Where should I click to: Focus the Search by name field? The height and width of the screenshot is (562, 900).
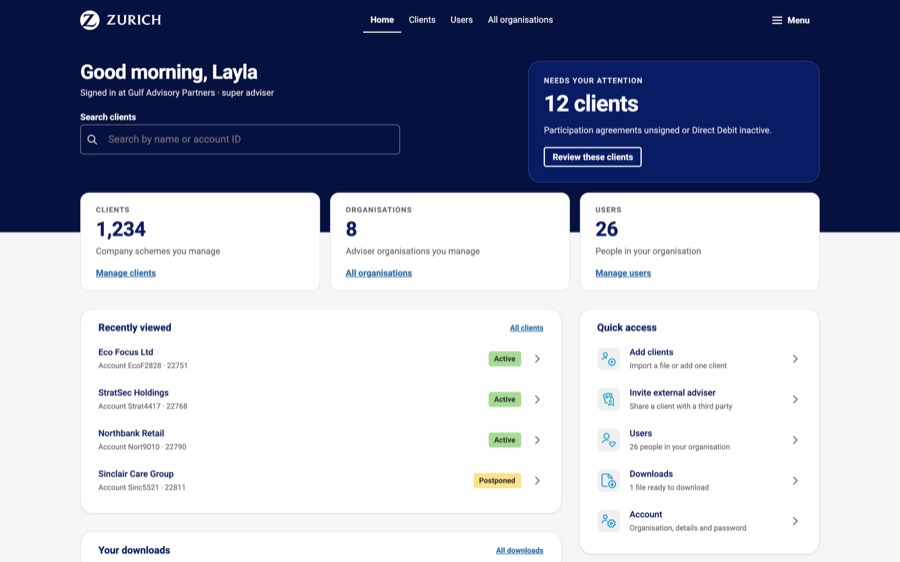pyautogui.click(x=240, y=139)
